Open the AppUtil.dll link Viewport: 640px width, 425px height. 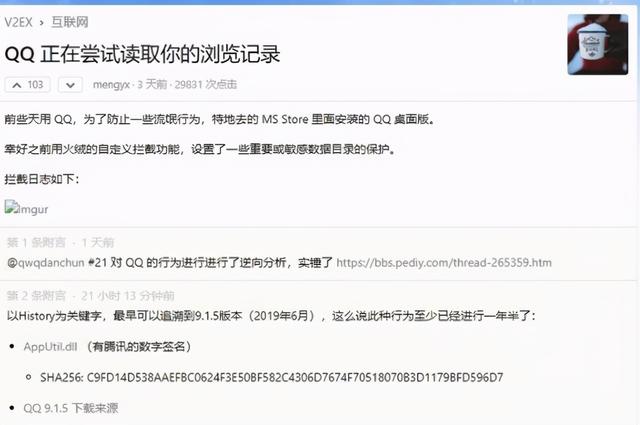pyautogui.click(x=50, y=347)
